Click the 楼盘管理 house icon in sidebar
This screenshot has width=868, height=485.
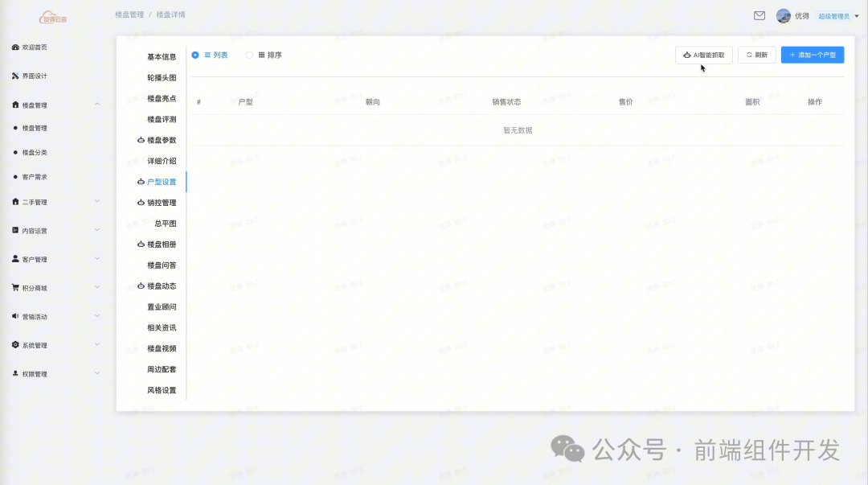[15, 105]
